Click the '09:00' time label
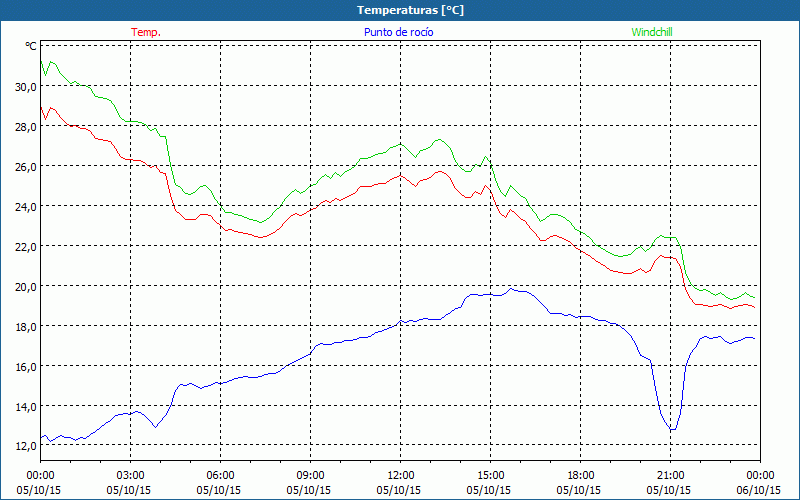800x500 pixels. coord(310,476)
